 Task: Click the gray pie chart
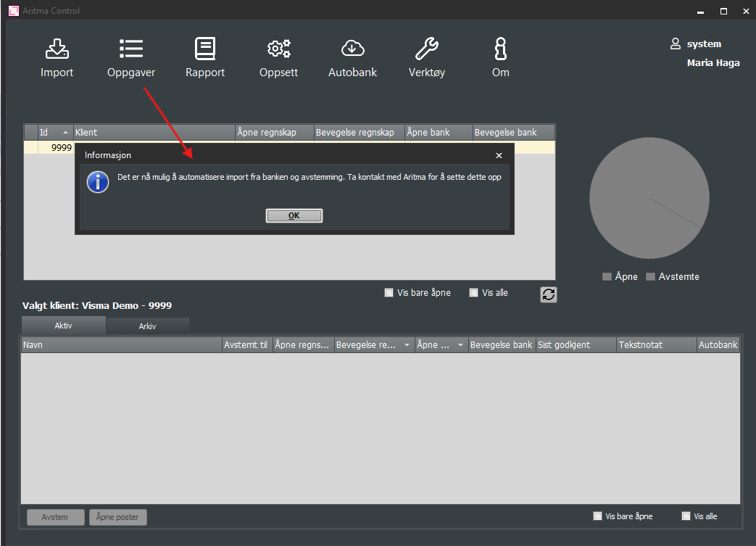[649, 199]
